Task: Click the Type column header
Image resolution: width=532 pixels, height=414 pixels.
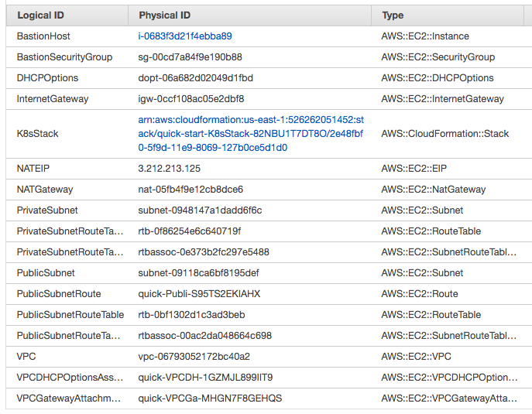Action: 448,15
